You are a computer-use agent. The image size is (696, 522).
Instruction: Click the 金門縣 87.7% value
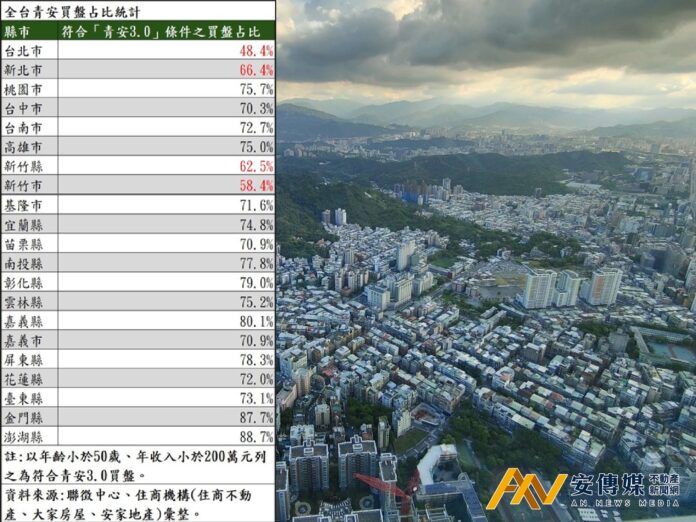tap(257, 418)
